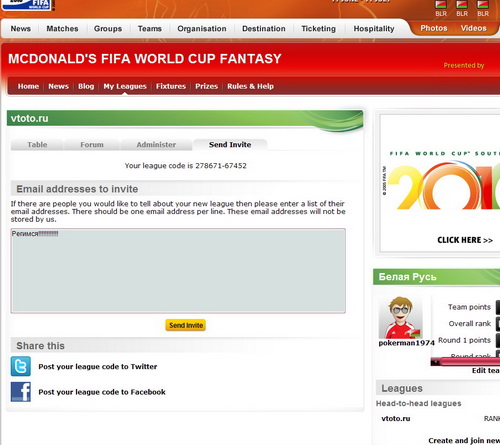Open the Teams menu item
The width and height of the screenshot is (500, 445).
coord(150,29)
